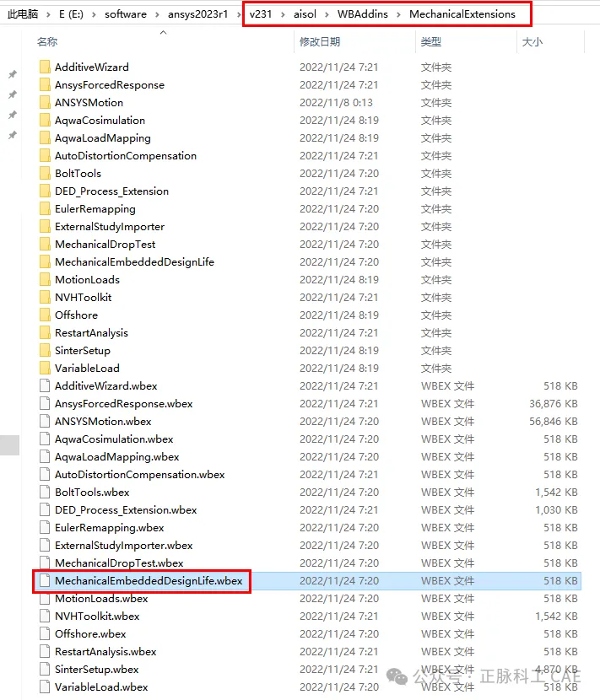The width and height of the screenshot is (600, 700).
Task: Select the Offshore folder icon
Action: coord(45,315)
